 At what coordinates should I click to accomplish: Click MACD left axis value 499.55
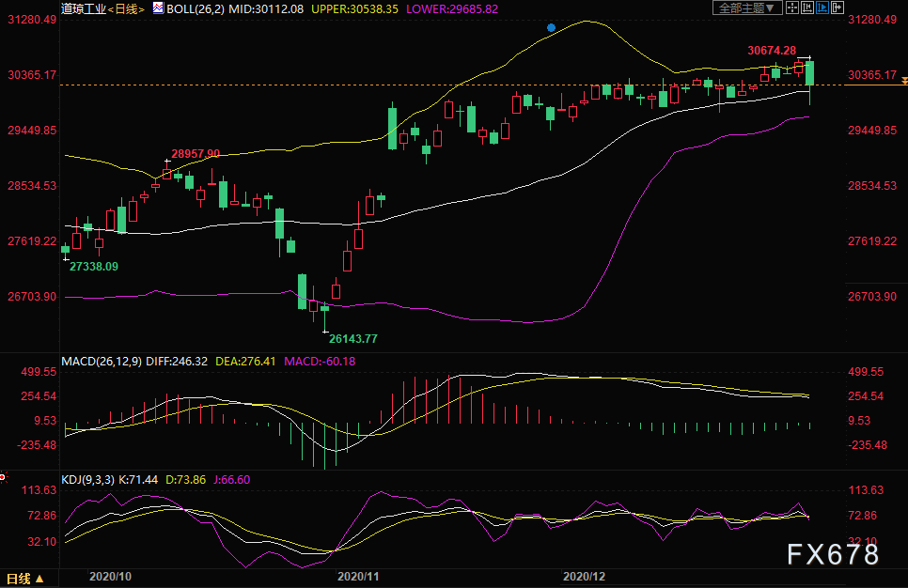39,372
